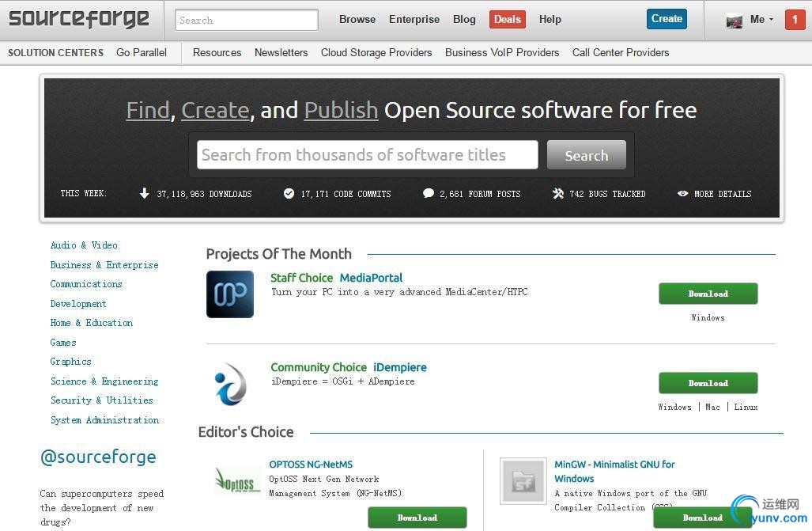Open the Browse menu
This screenshot has height=531, width=812.
pos(357,19)
